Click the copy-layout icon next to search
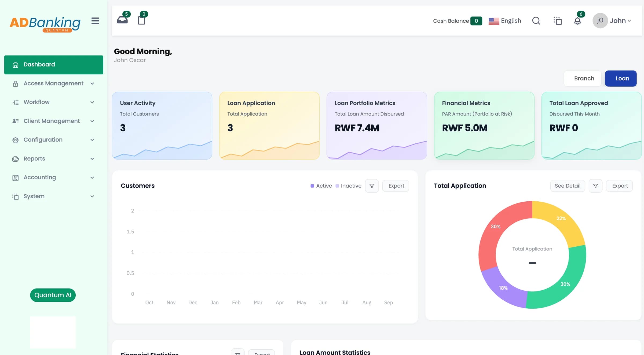This screenshot has width=644, height=355. (558, 21)
